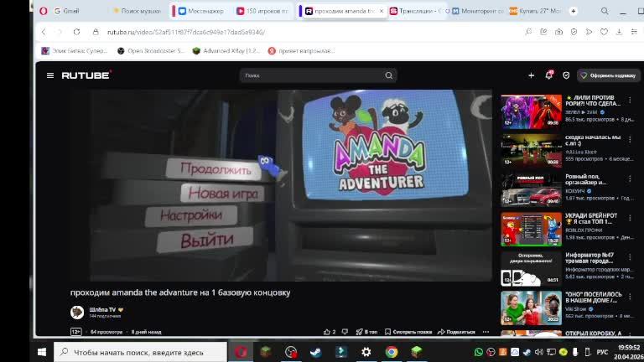This screenshot has height=362, width=644.
Task: Open options for Ровный пол video
Action: pyautogui.click(x=630, y=178)
